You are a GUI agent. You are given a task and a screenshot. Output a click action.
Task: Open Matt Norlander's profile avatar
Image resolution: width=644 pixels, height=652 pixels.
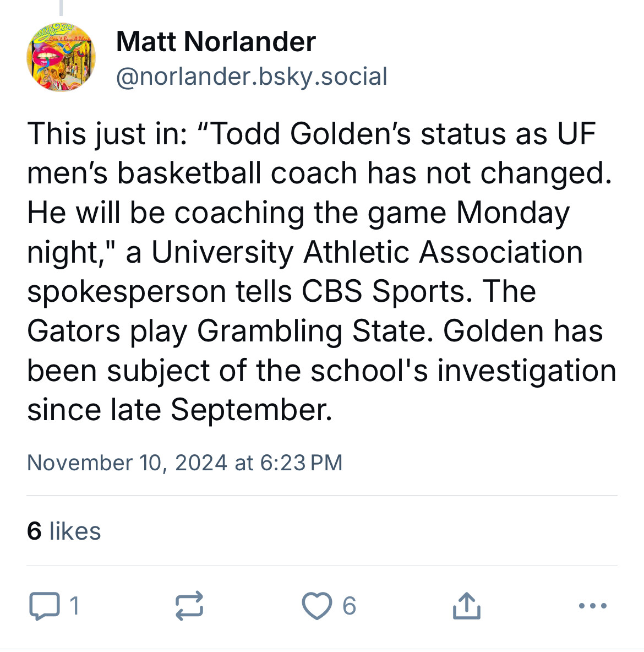point(61,57)
